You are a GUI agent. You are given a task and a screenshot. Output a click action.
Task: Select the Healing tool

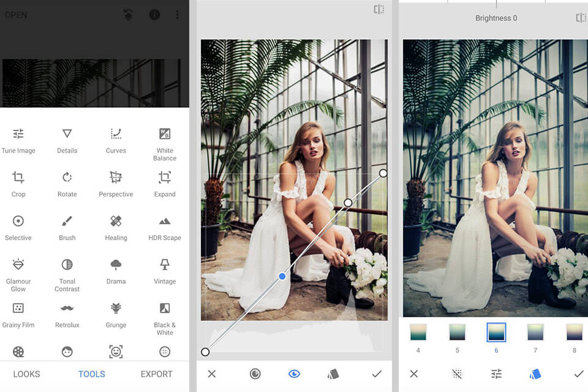pos(115,223)
